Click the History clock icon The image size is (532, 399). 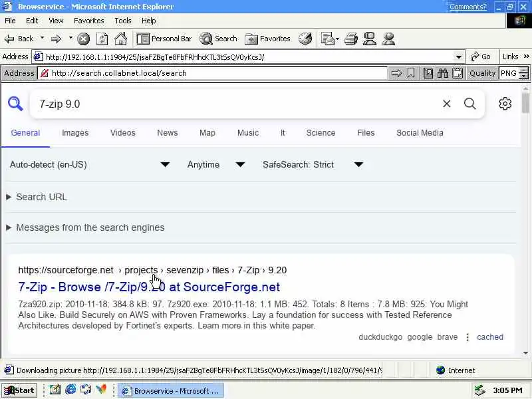pyautogui.click(x=305, y=39)
